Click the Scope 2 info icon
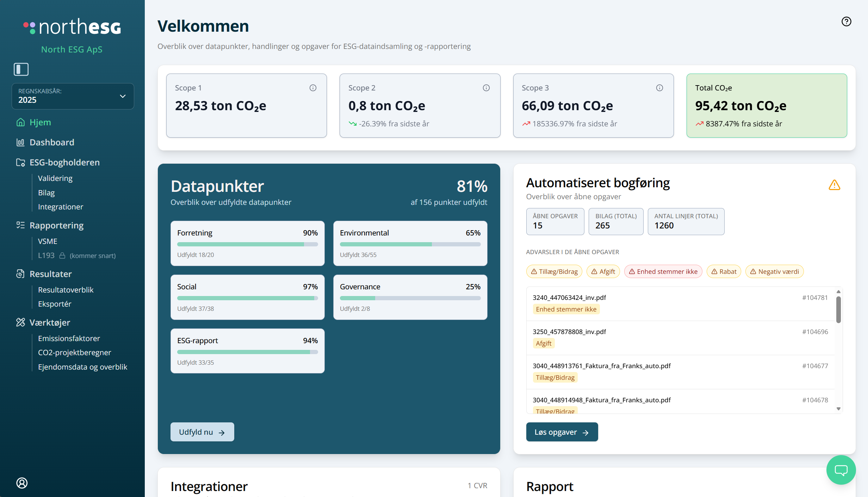This screenshot has width=868, height=497. [486, 88]
